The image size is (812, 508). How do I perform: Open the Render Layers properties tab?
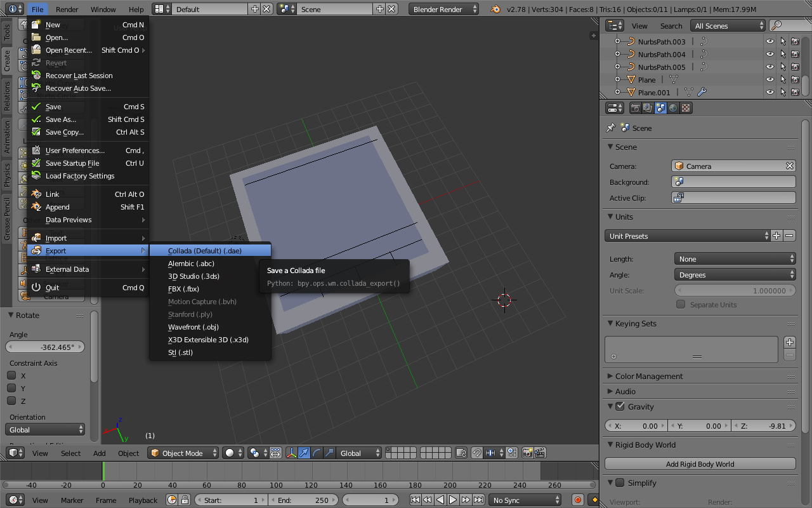click(648, 108)
